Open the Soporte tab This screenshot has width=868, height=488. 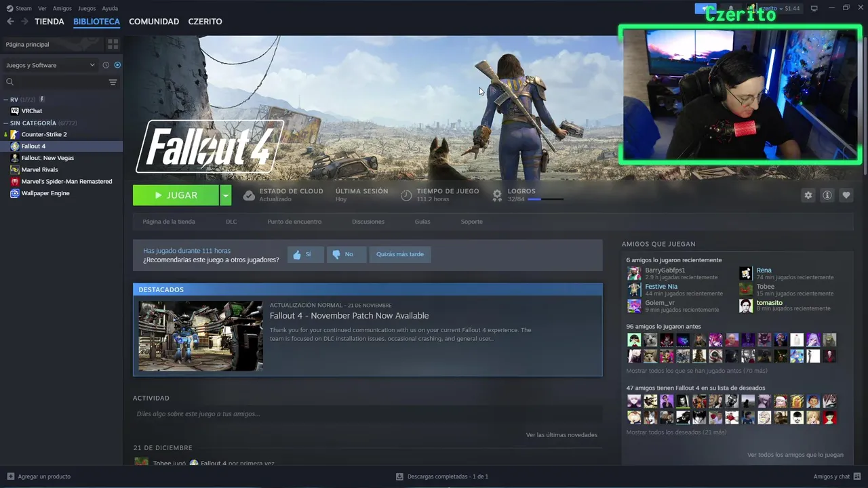point(472,222)
